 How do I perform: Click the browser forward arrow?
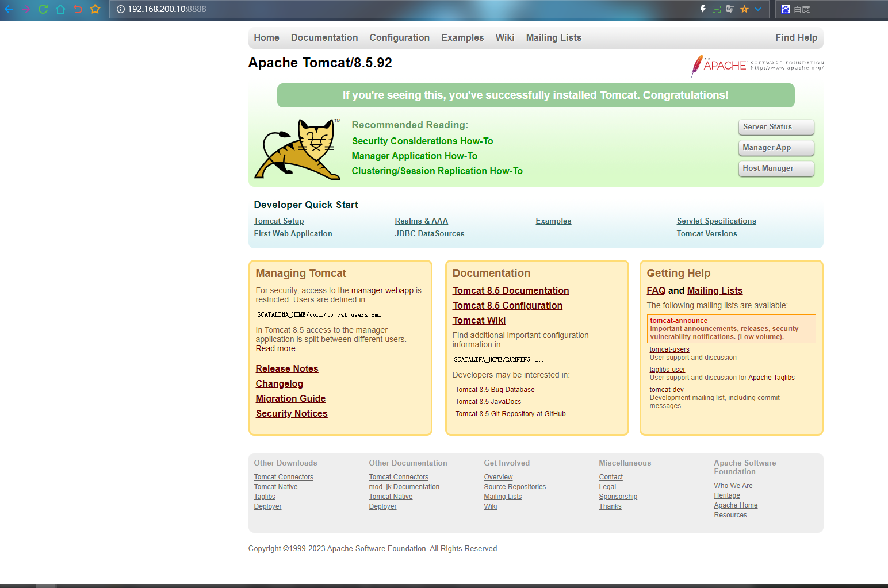[25, 9]
